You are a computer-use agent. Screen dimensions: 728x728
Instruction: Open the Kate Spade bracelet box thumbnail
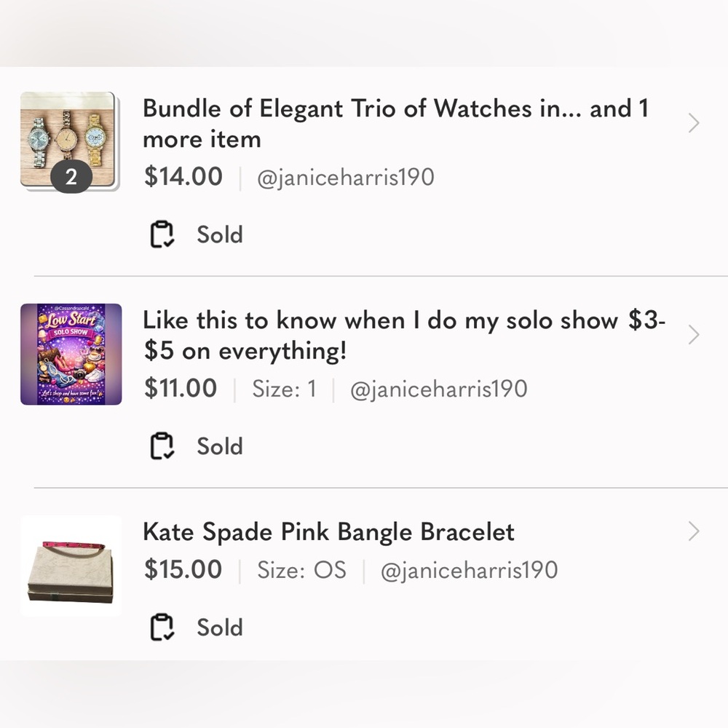(x=71, y=566)
